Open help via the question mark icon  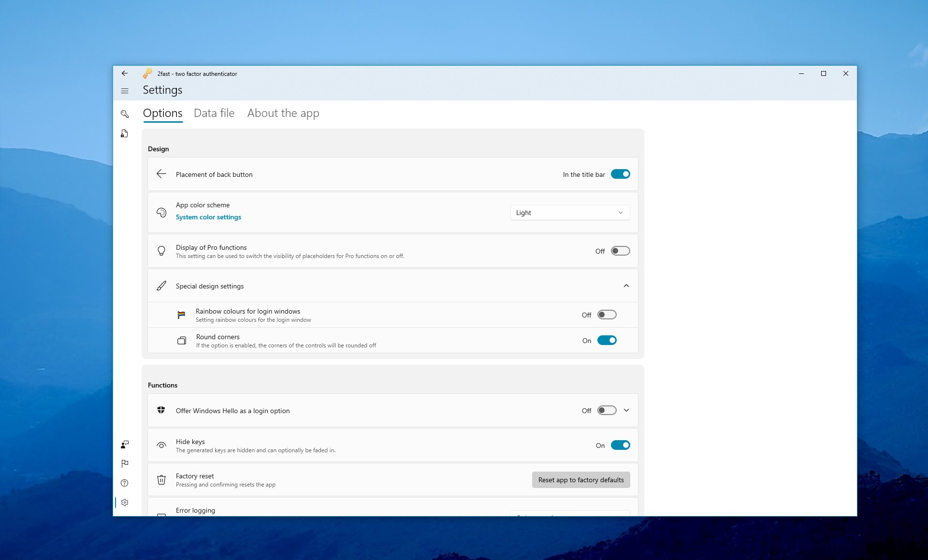click(125, 483)
